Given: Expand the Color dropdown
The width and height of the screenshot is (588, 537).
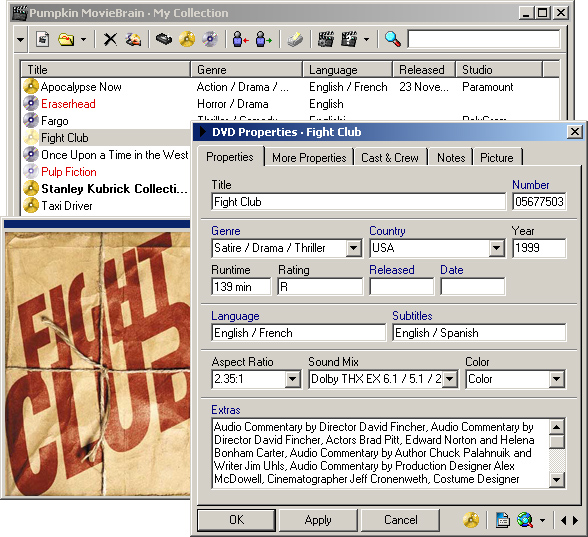Looking at the screenshot, I should click(x=557, y=379).
